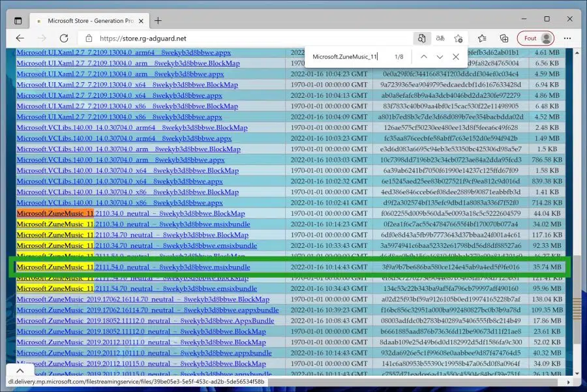This screenshot has height=392, width=587.
Task: Open the Favorites list
Action: 482,38
